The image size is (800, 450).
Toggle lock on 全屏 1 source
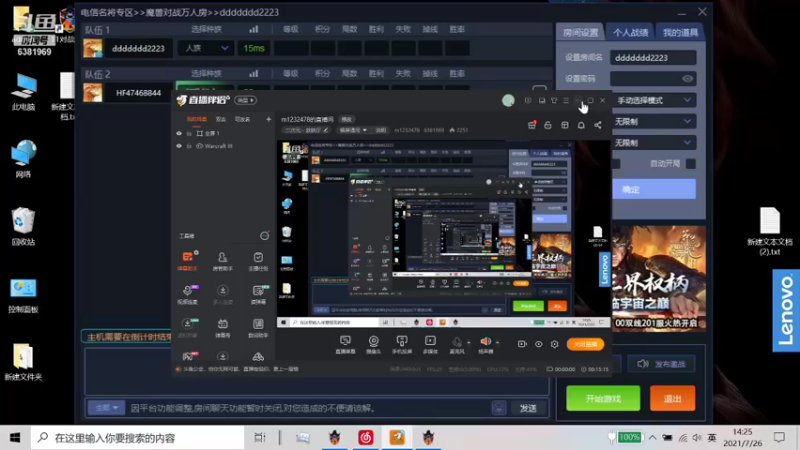[x=189, y=134]
